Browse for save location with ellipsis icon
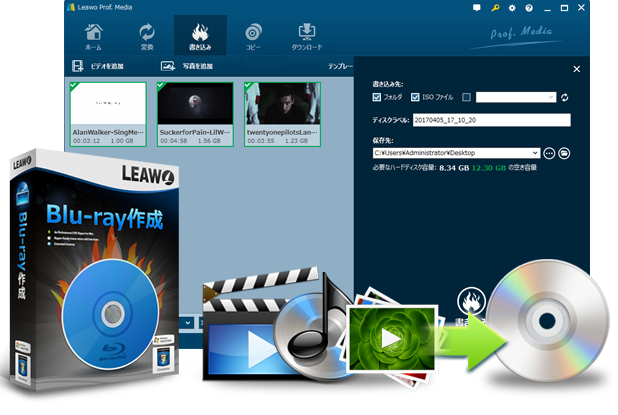This screenshot has height=415, width=618. (549, 153)
